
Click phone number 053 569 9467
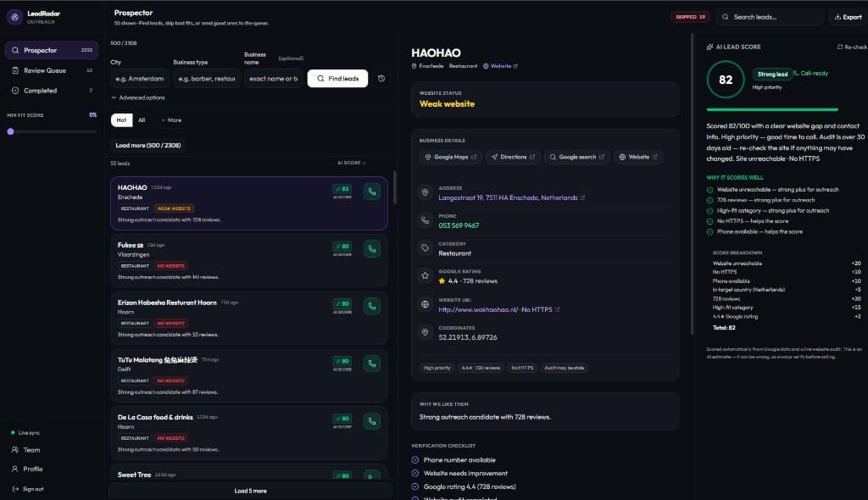(459, 225)
